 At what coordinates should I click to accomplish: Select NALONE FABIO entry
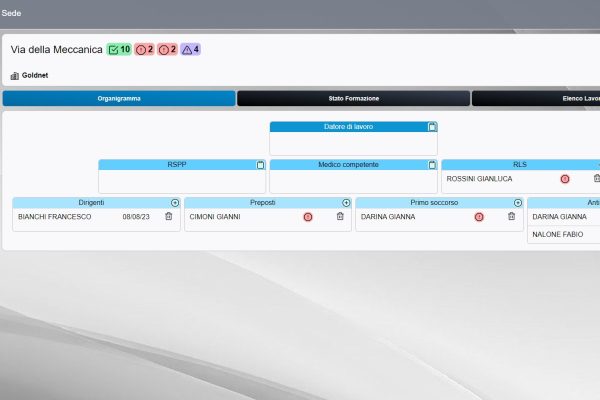point(558,234)
